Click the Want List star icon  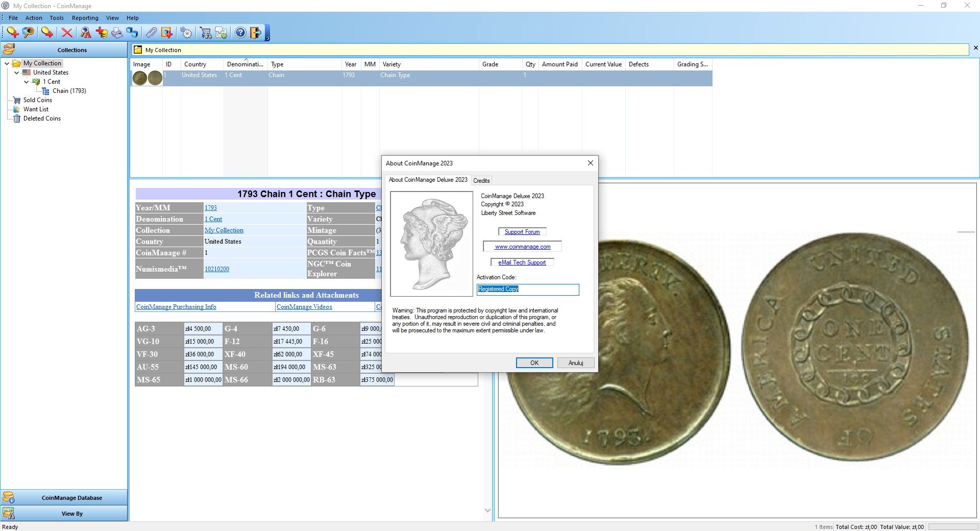tap(17, 109)
